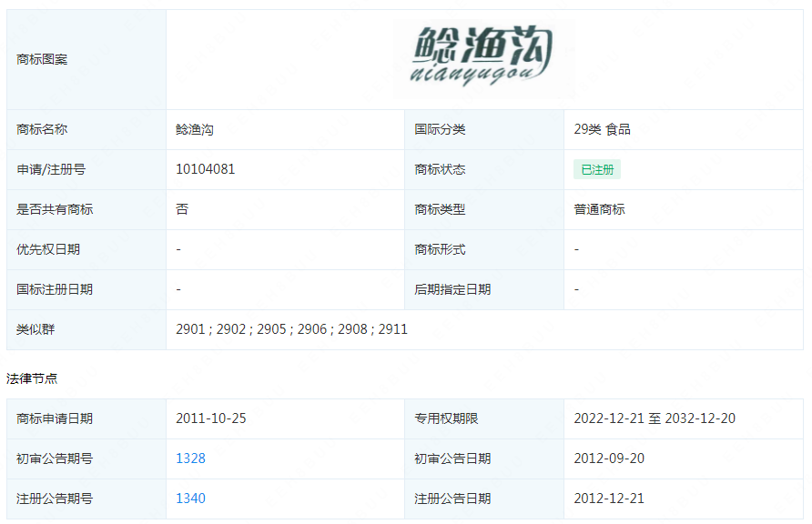Click the registration announcement date 2012-12-21
Screen dimensions: 812x524
tap(609, 499)
